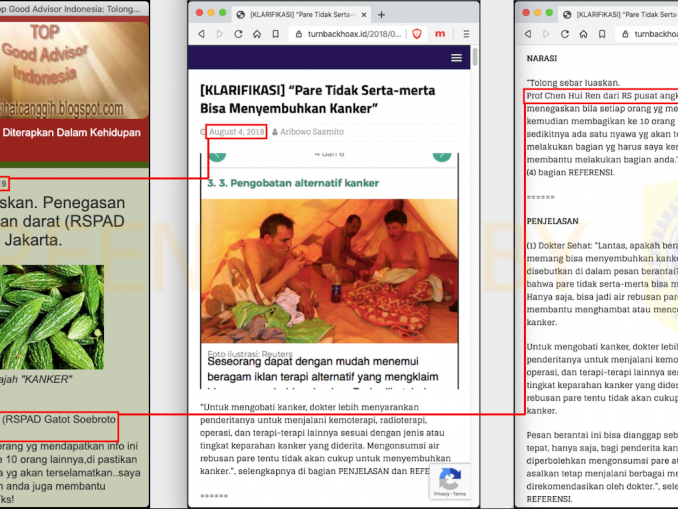This screenshot has height=509, width=678.
Task: Click lock icon in right window address bar
Action: tap(625, 34)
